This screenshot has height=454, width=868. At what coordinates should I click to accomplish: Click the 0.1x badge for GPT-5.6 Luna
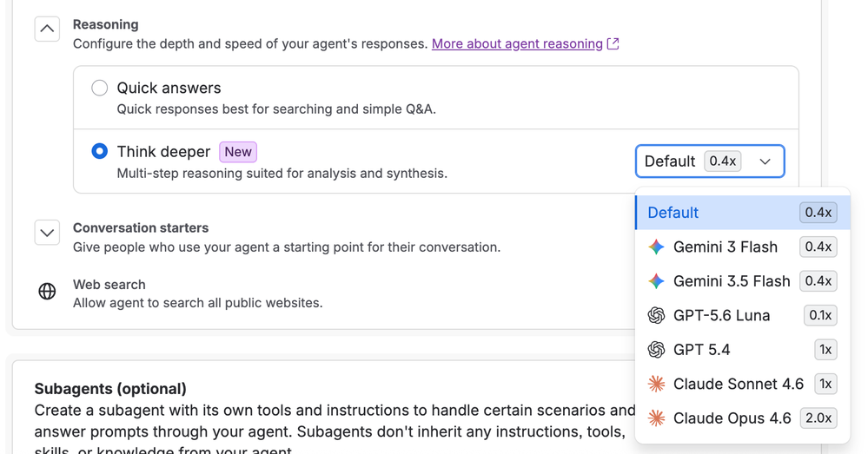coord(820,315)
